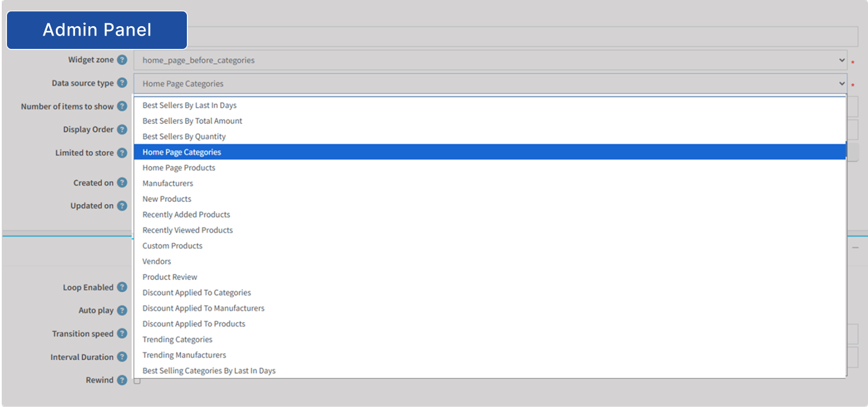This screenshot has width=868, height=407.
Task: Choose Manufacturers from the list
Action: (490, 183)
